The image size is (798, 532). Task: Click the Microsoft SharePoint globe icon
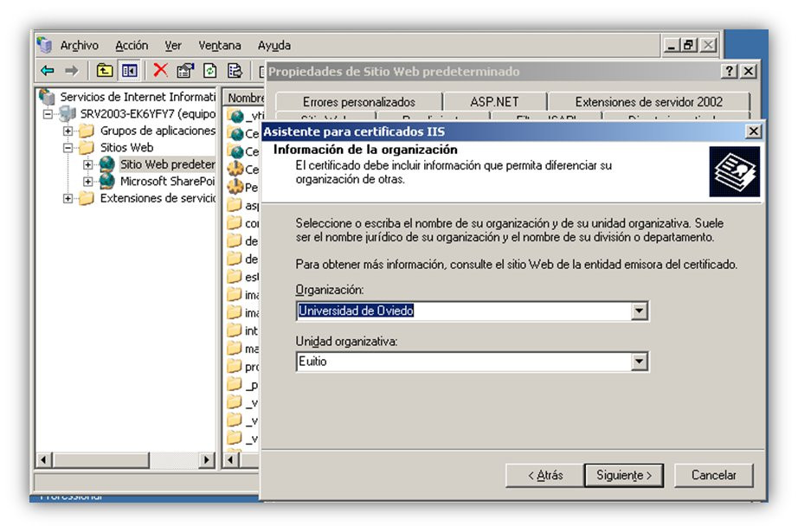tap(106, 181)
